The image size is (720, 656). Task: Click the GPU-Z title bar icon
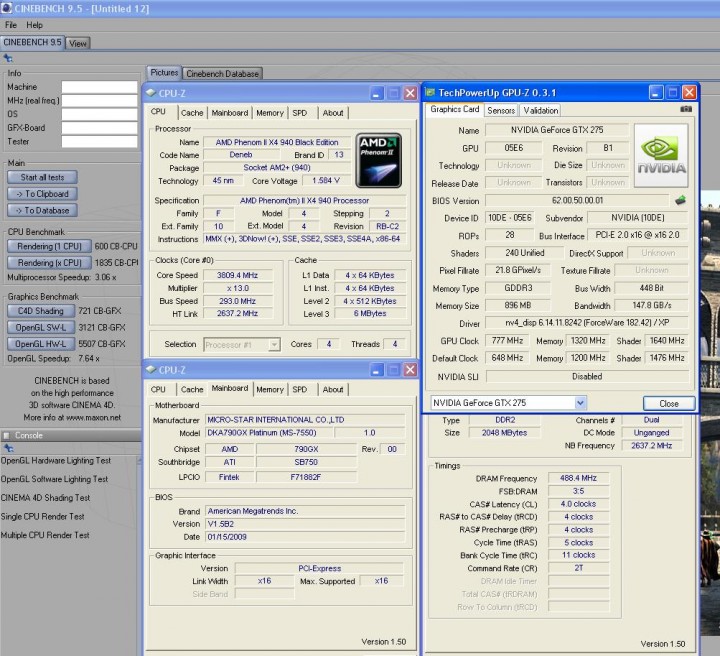pos(430,92)
